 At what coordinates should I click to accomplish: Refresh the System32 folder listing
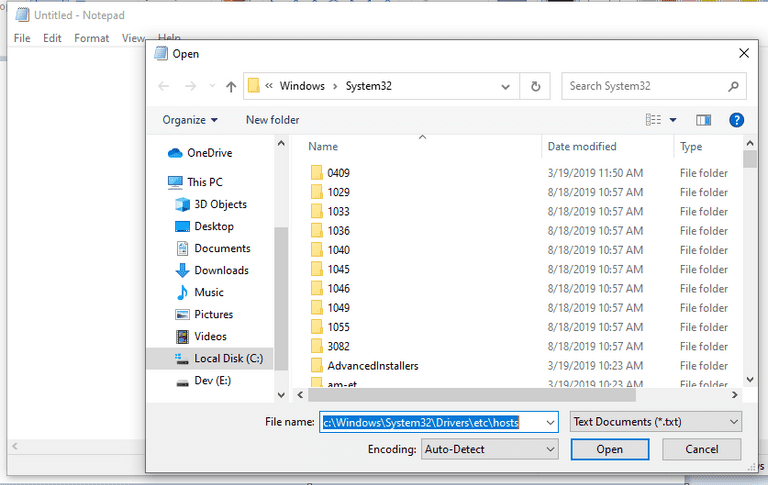coord(535,86)
